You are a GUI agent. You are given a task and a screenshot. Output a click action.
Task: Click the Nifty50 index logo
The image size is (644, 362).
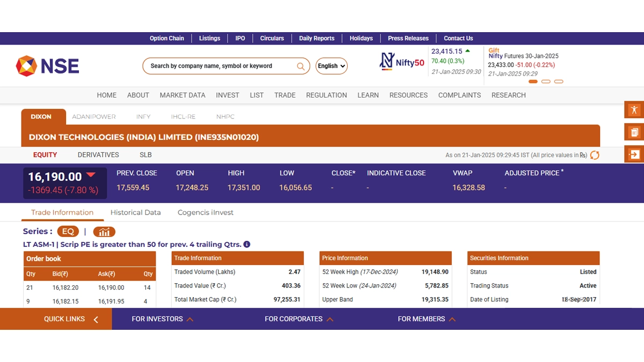pyautogui.click(x=402, y=62)
